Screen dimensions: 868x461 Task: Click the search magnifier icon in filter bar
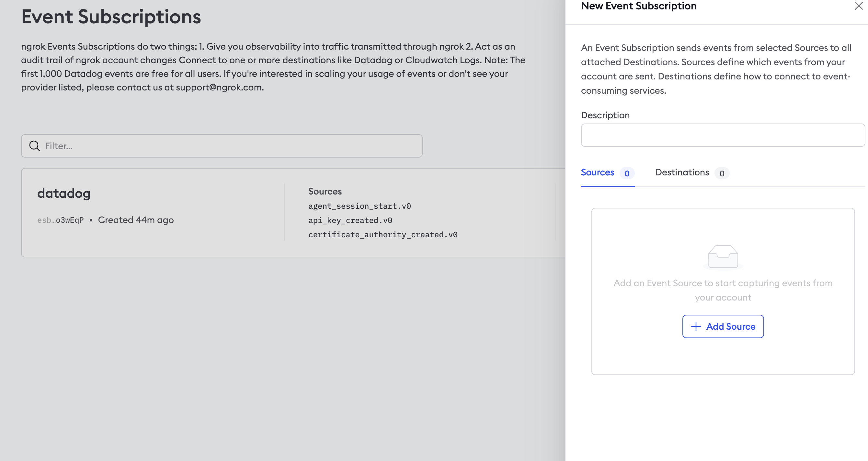[34, 146]
